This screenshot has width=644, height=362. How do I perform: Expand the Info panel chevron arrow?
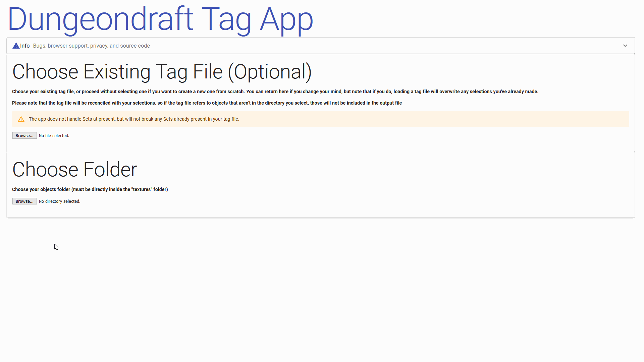(x=625, y=46)
